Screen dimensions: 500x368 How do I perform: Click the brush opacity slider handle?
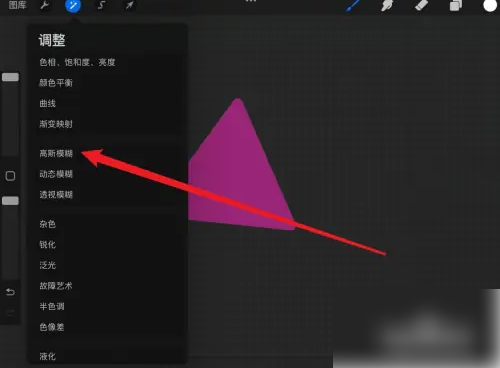[10, 201]
